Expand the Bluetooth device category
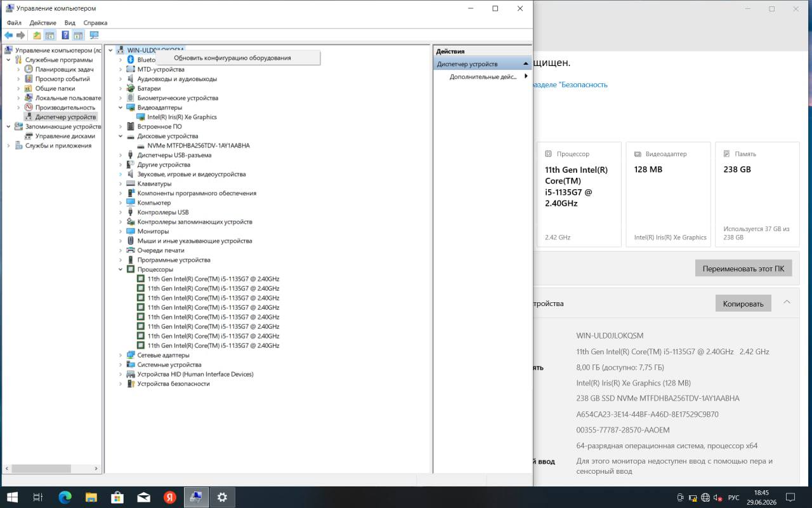812x508 pixels. point(121,60)
